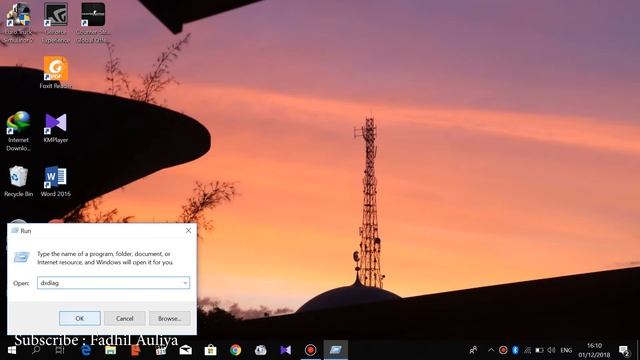Screen dimensions: 640x360
Task: Click the Windows Start button
Action: click(x=11, y=350)
